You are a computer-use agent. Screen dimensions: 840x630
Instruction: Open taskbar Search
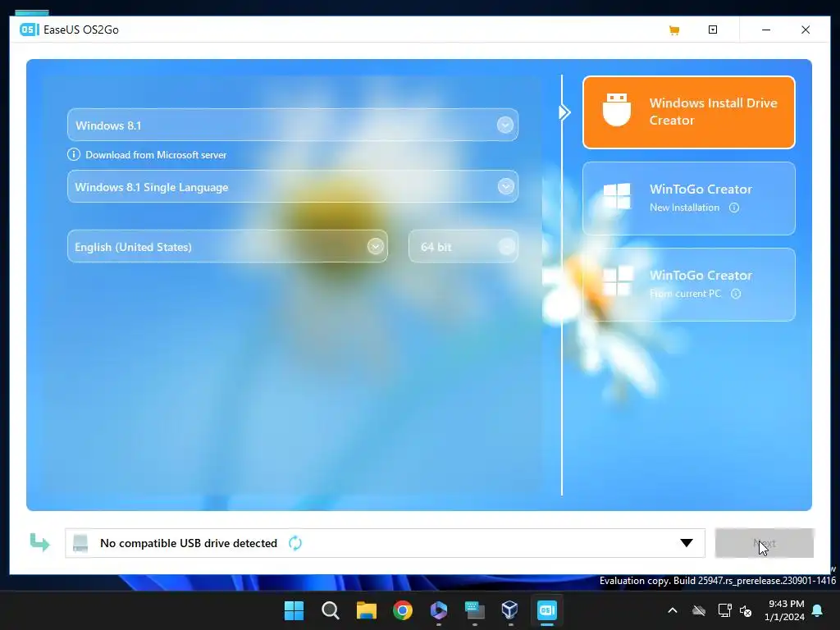[331, 610]
